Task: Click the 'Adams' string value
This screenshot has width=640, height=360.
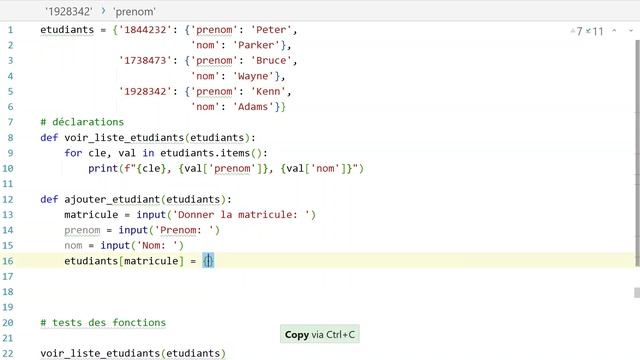Action: [x=253, y=107]
